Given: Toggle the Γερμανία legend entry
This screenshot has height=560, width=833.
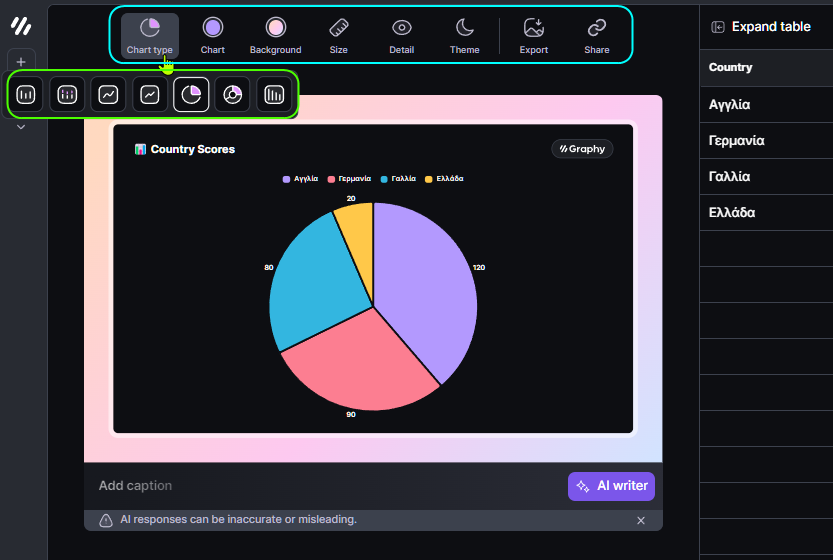Looking at the screenshot, I should click(350, 179).
